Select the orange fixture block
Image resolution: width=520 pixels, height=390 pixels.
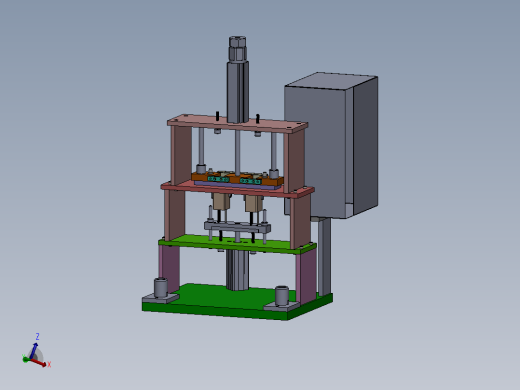pyautogui.click(x=235, y=179)
